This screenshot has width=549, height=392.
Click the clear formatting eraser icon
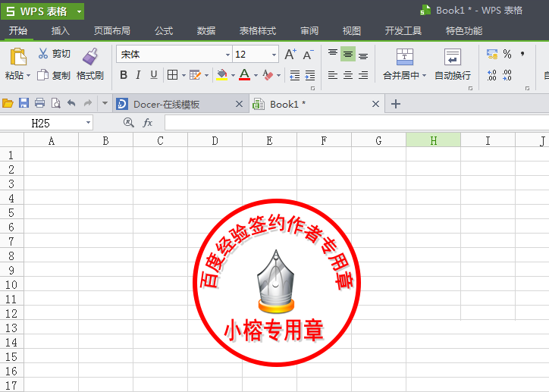268,75
